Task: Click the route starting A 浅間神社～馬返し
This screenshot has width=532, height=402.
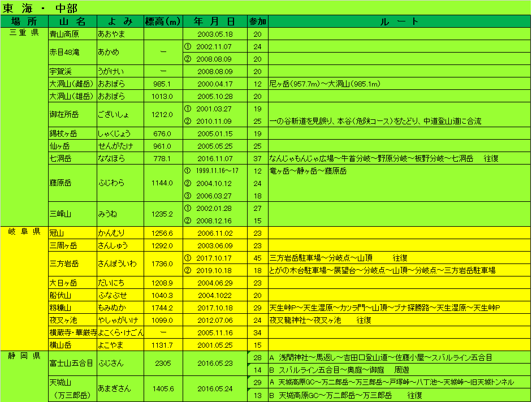Action: click(x=380, y=357)
